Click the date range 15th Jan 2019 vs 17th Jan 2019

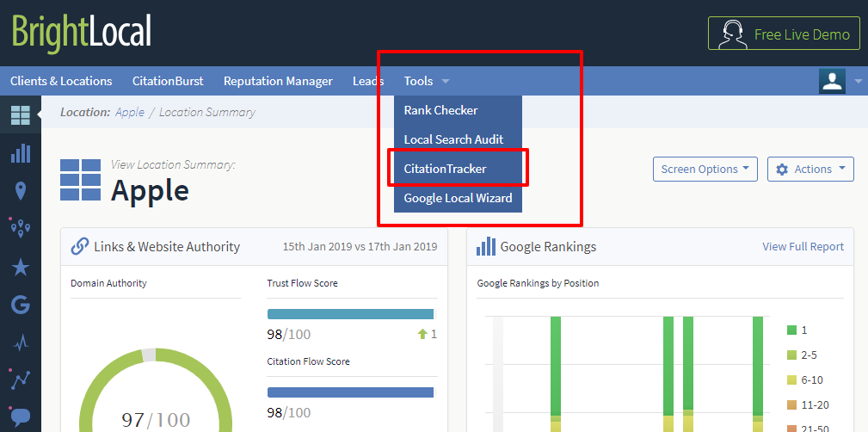click(360, 246)
